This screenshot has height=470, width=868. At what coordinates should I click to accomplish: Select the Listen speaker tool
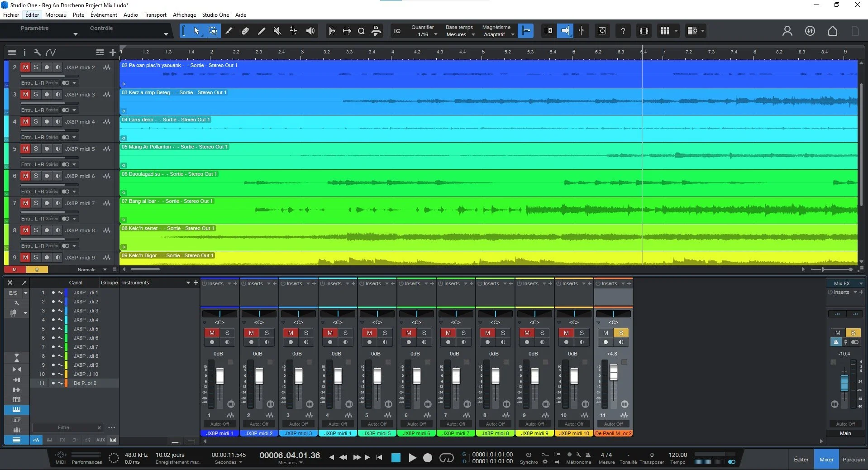(310, 31)
